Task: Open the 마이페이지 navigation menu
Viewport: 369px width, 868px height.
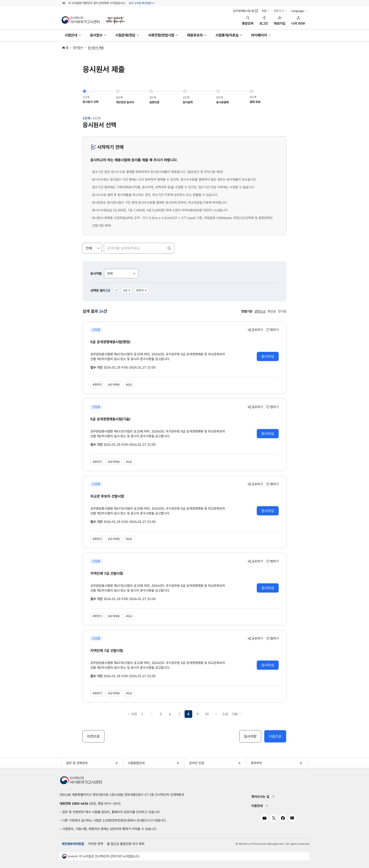Action: pos(260,35)
